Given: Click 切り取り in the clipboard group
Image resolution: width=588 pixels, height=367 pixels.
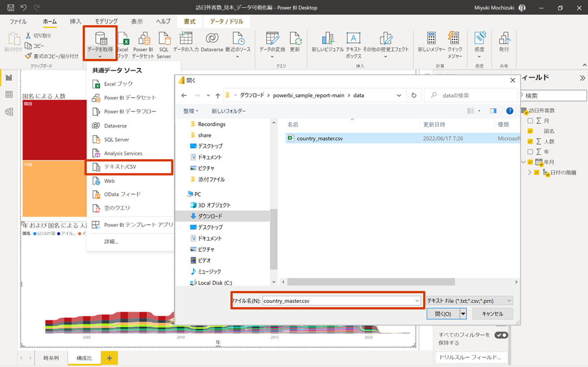Looking at the screenshot, I should [x=38, y=35].
